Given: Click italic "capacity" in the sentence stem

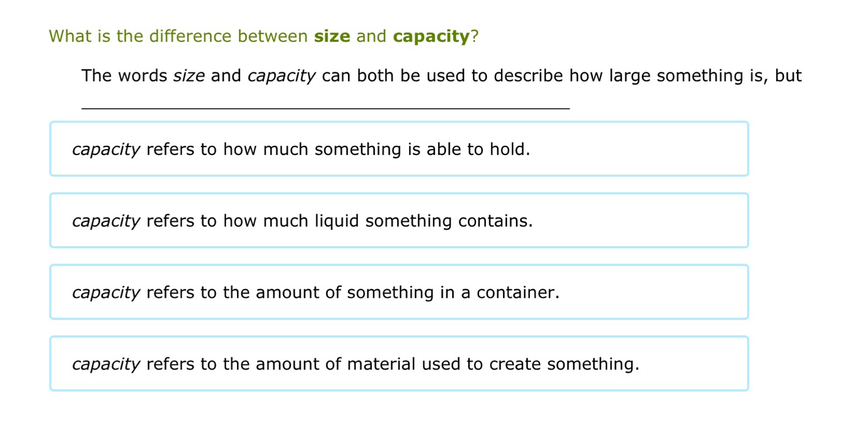Looking at the screenshot, I should 281,77.
